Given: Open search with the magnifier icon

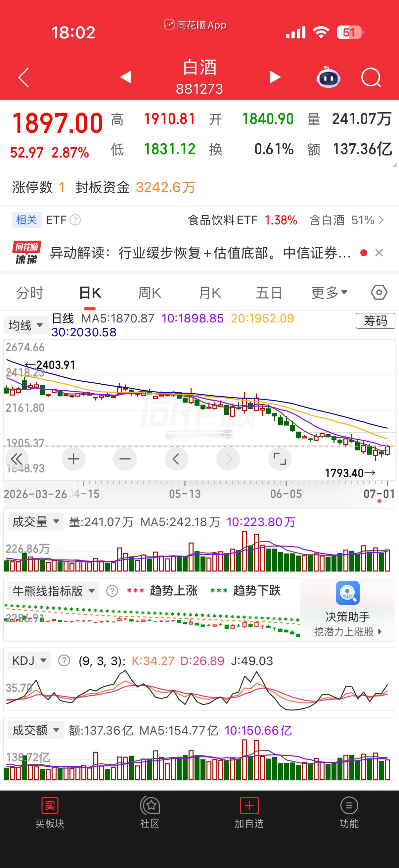Looking at the screenshot, I should coord(371,77).
